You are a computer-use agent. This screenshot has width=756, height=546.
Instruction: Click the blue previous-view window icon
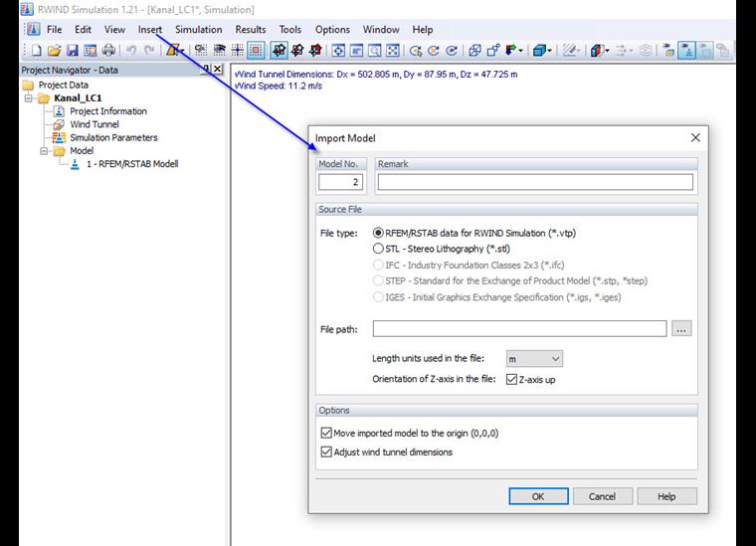coord(356,50)
